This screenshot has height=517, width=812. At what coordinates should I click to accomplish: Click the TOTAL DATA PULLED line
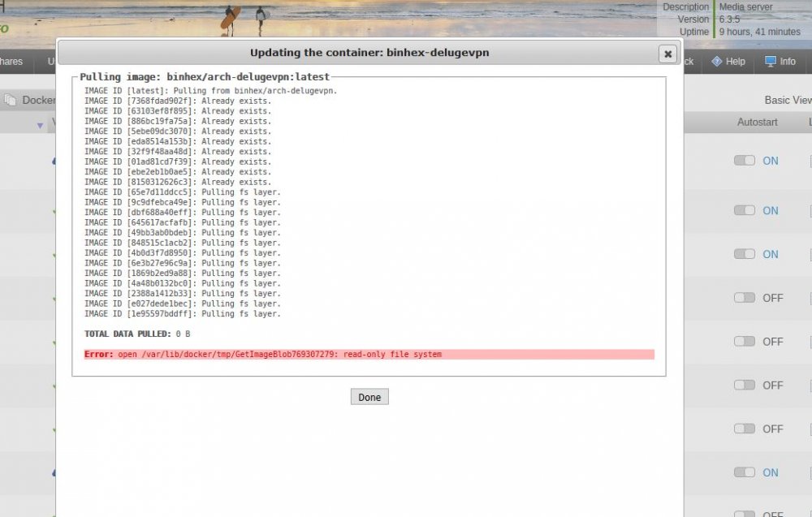click(x=137, y=334)
